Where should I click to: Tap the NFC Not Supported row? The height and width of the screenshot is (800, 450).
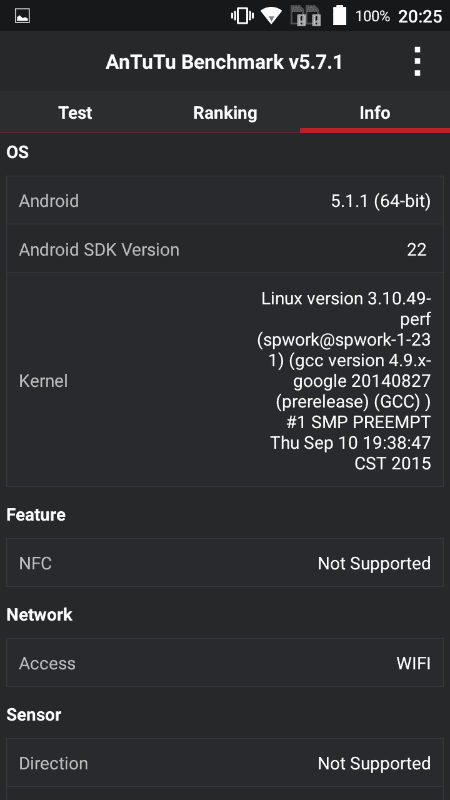225,563
